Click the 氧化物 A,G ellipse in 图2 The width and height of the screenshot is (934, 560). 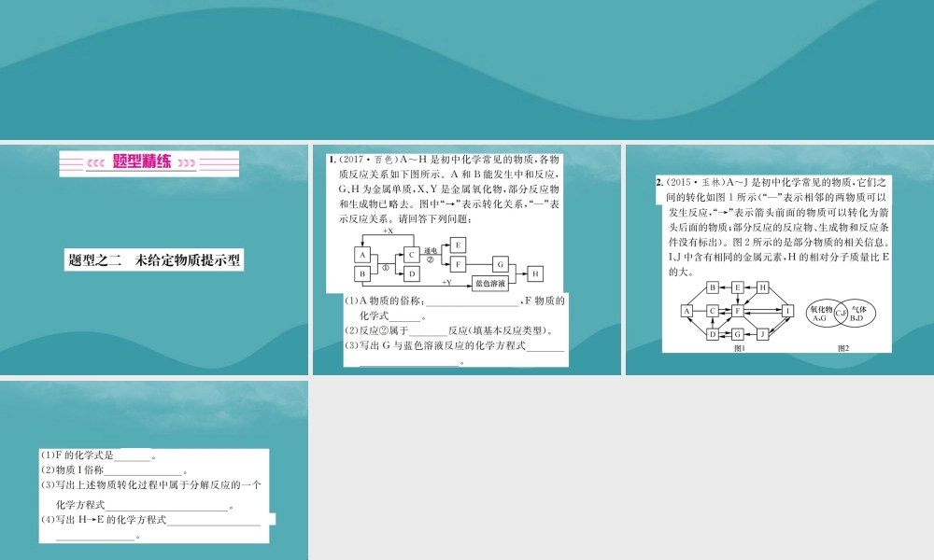pyautogui.click(x=828, y=314)
